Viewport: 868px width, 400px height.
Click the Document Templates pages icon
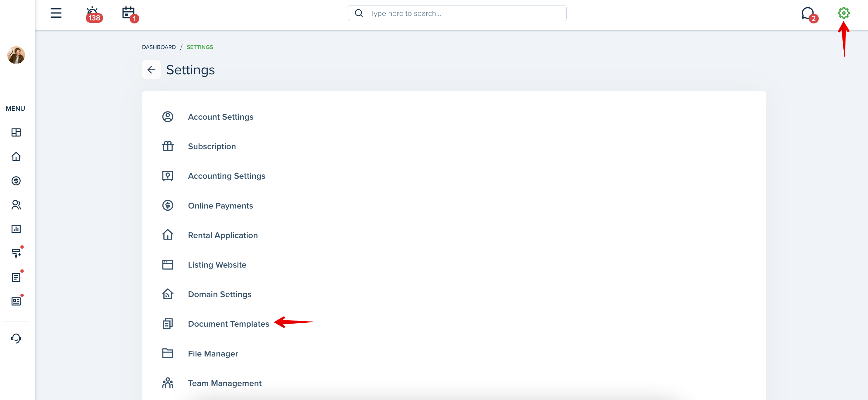[x=168, y=324]
